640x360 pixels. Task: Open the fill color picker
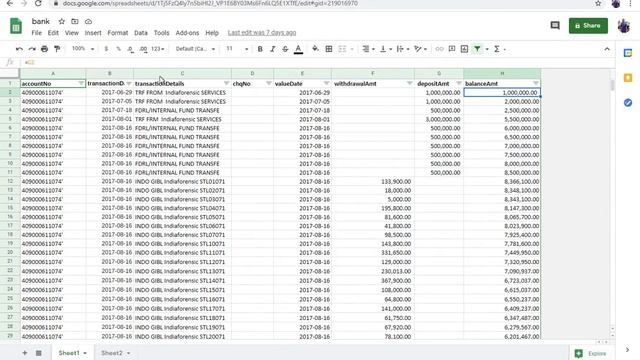[316, 49]
